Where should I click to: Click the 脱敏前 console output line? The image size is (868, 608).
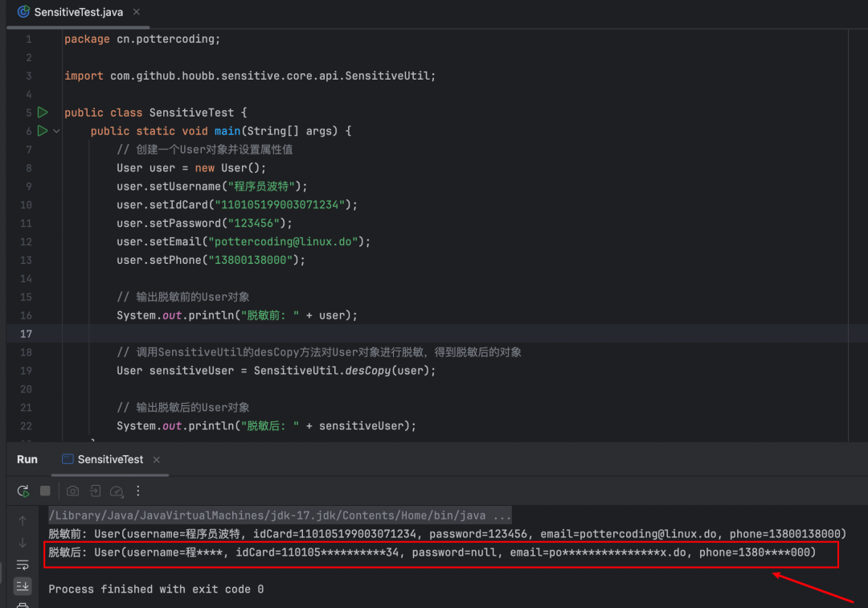[x=448, y=534]
